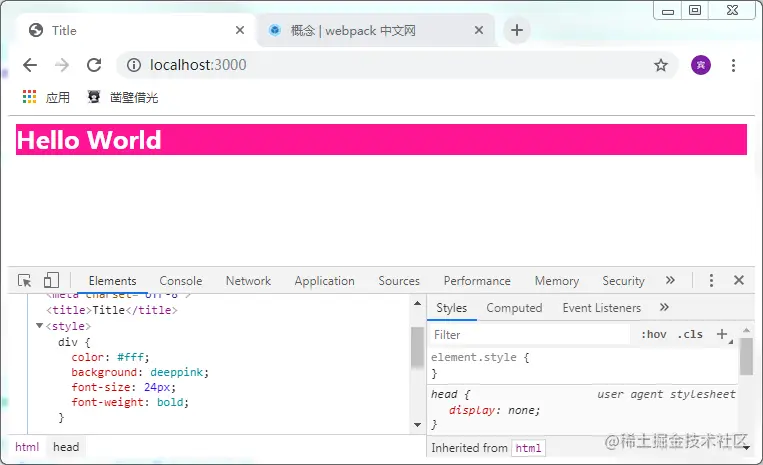Switch to Computed sidebar tab
The width and height of the screenshot is (763, 465).
514,308
